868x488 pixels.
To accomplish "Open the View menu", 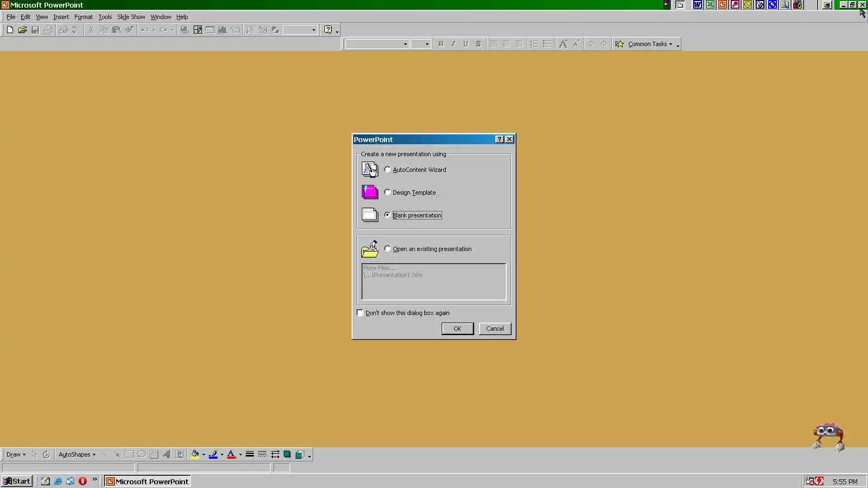I will tap(42, 17).
